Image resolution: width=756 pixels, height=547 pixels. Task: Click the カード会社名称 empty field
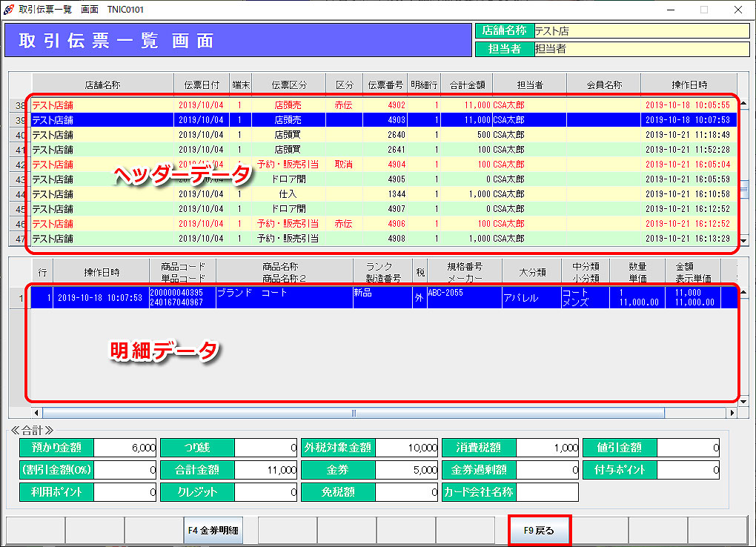click(x=547, y=492)
